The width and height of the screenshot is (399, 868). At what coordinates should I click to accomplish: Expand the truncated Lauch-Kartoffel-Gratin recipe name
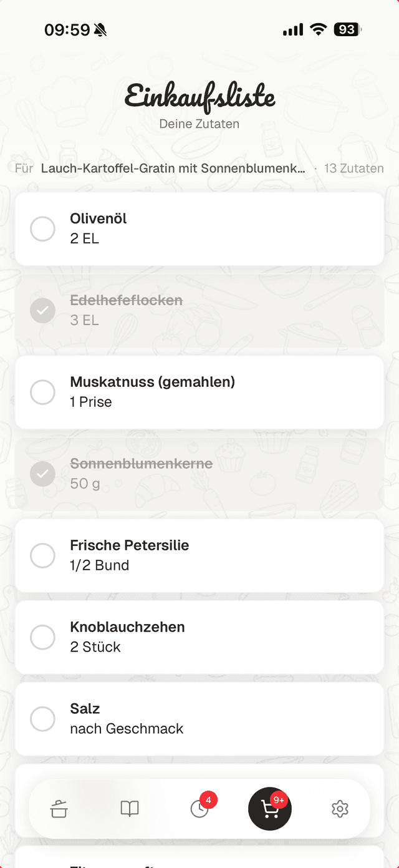172,168
